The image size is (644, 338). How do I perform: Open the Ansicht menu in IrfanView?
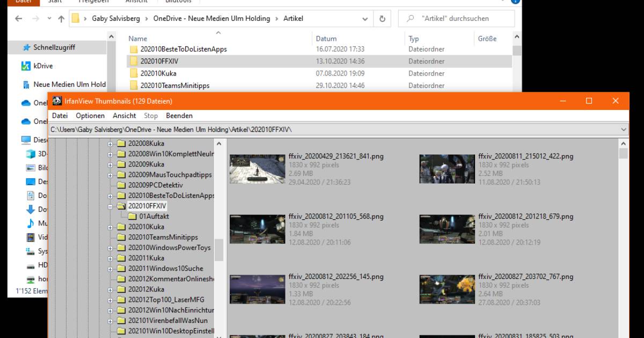pyautogui.click(x=124, y=115)
